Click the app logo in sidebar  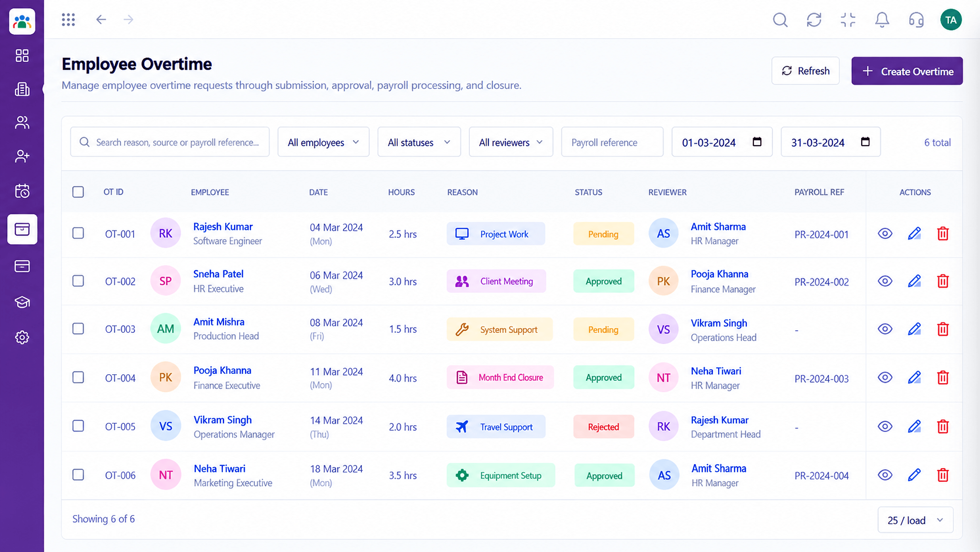coord(22,22)
